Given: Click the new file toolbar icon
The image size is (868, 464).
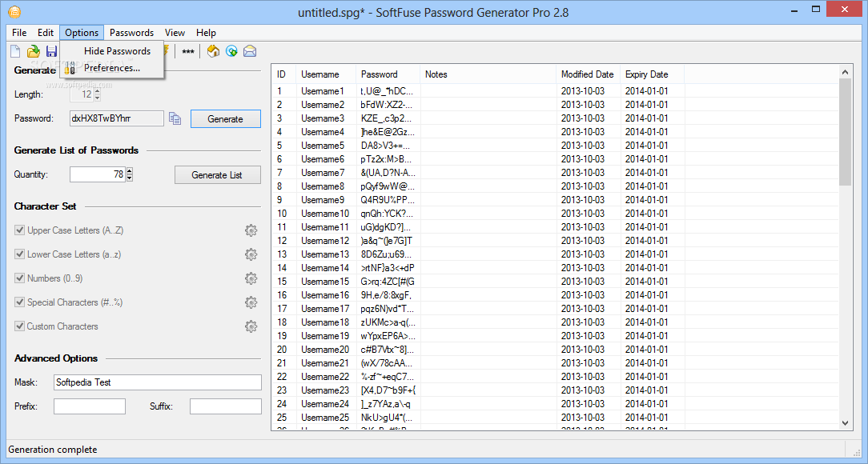Looking at the screenshot, I should (x=15, y=51).
